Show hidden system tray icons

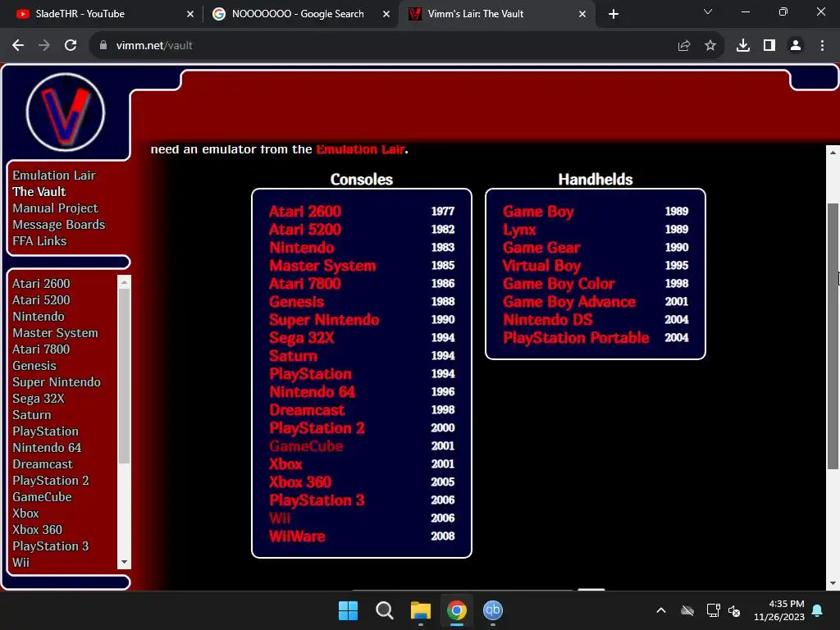click(x=661, y=610)
